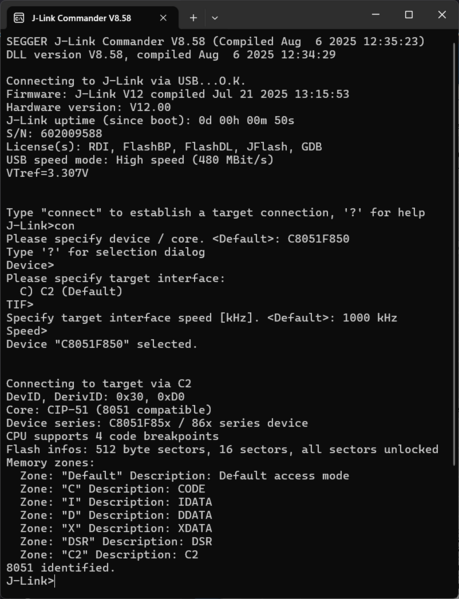Close the J-Link Commander V8.58 tab
Image resolution: width=459 pixels, height=599 pixels.
coord(163,18)
